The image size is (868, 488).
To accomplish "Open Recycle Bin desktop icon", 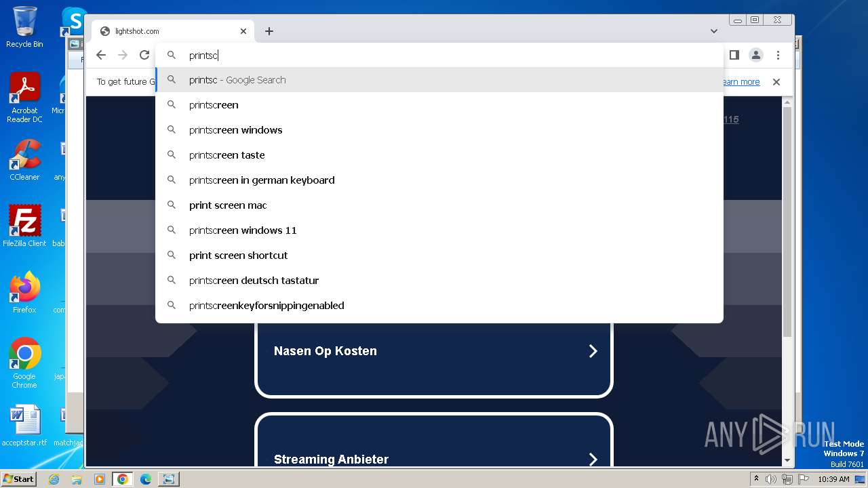I will [24, 27].
